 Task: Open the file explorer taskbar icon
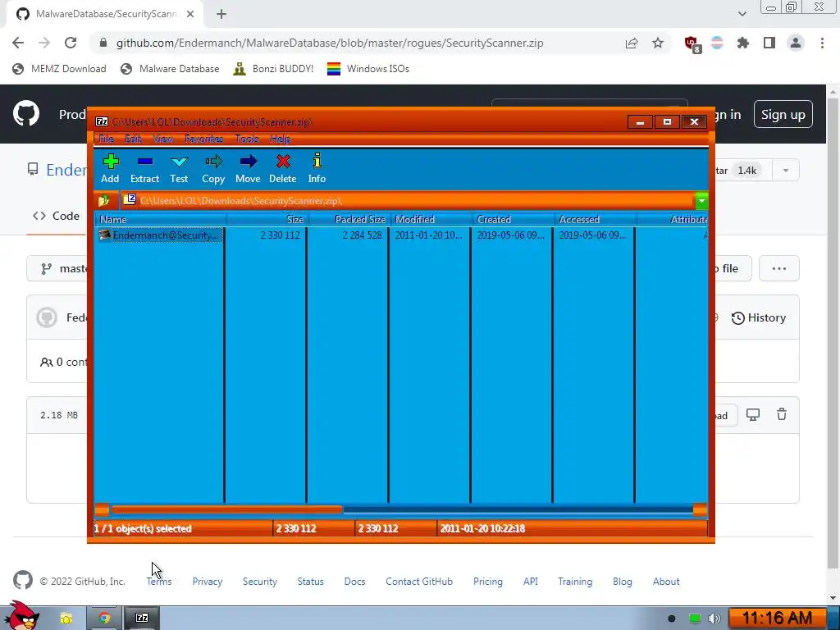coord(66,619)
